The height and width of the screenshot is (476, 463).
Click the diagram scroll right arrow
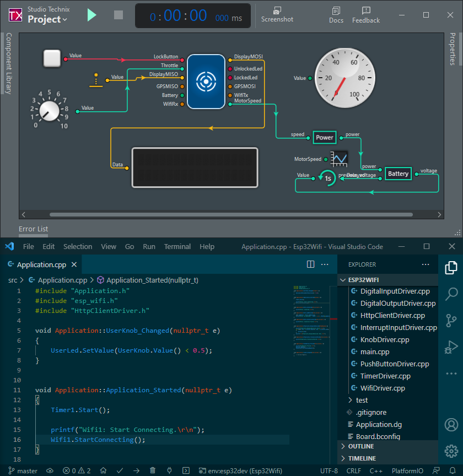439,215
